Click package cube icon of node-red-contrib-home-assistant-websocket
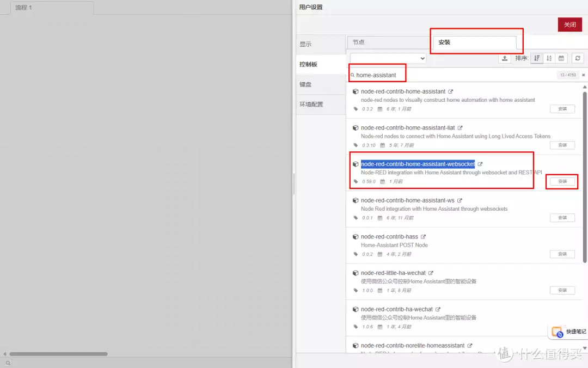Screen dimensions: 588x368 [x=356, y=164]
